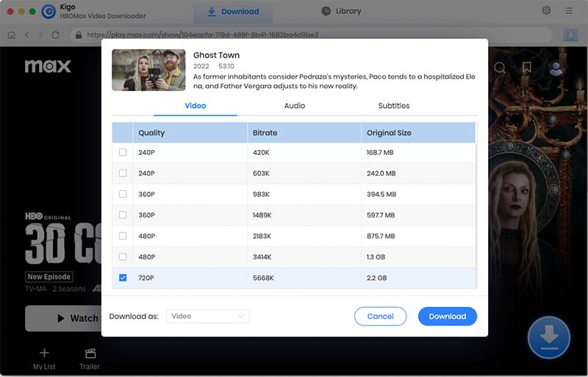588x377 pixels.
Task: Reload the page with refresh icon
Action: click(x=56, y=35)
